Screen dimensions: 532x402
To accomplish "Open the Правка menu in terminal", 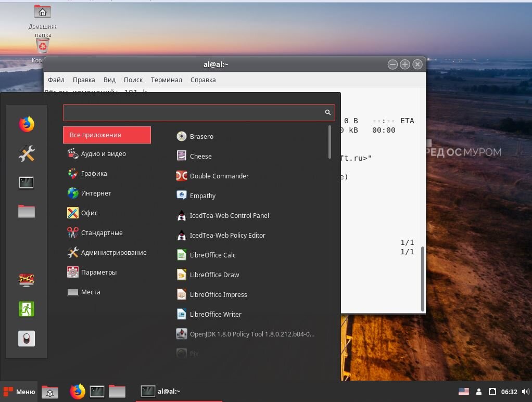I will tap(84, 80).
